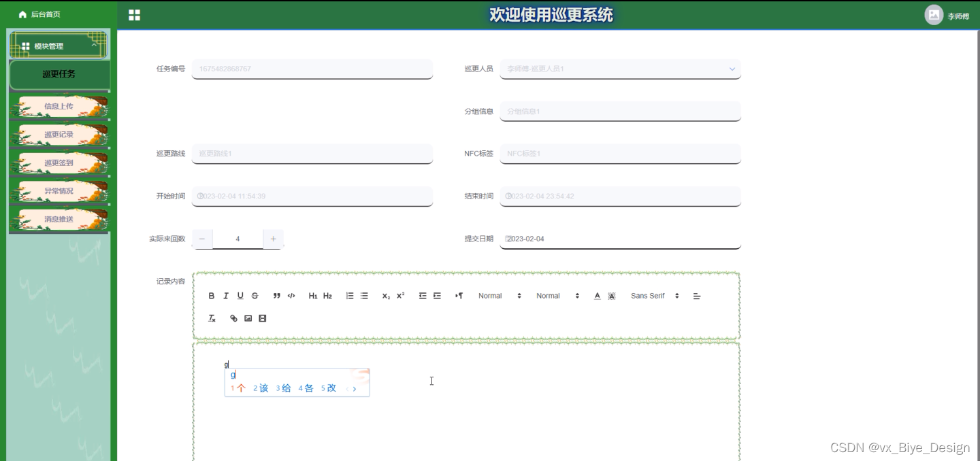Select IME candidate 4 各

[306, 388]
